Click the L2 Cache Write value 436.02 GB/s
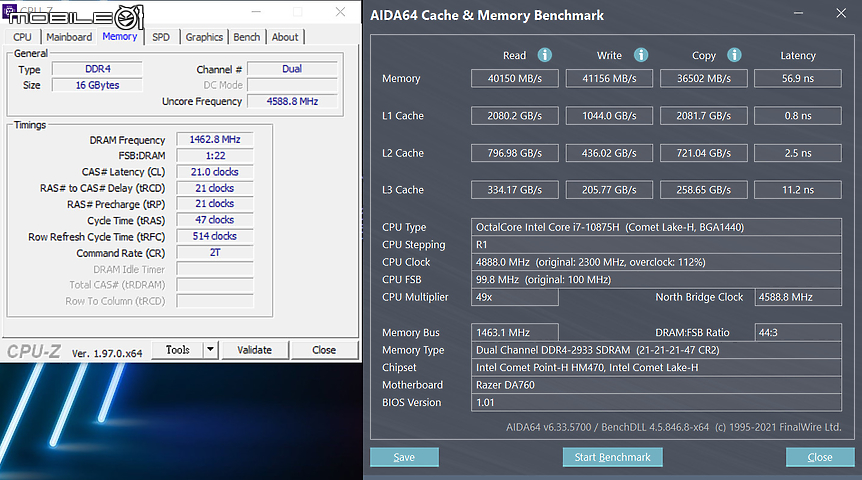862x480 pixels. coord(609,153)
